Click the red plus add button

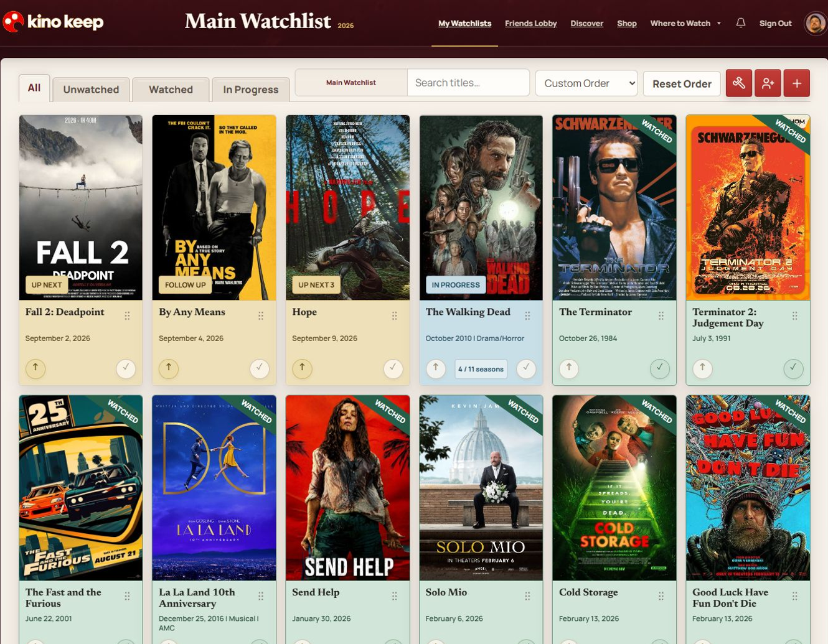[x=797, y=83]
